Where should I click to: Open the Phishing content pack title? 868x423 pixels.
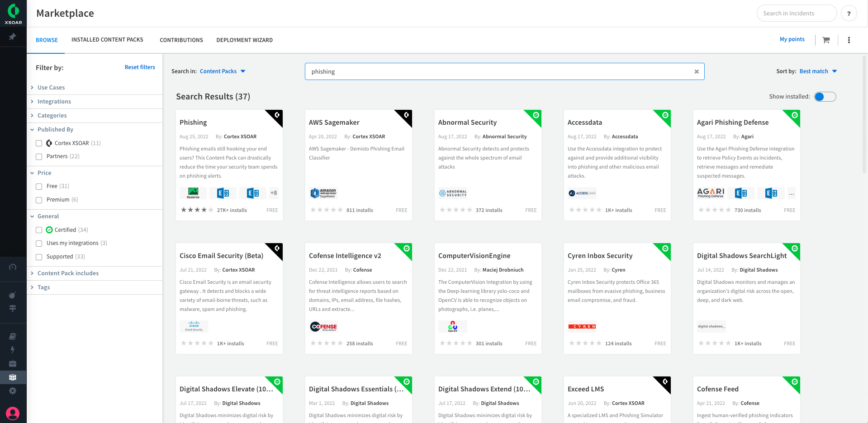(193, 122)
